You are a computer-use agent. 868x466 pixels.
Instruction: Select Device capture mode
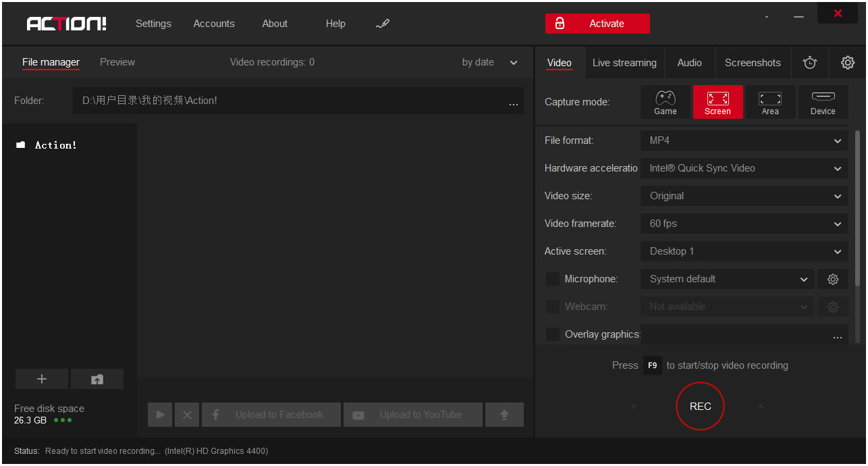(823, 102)
